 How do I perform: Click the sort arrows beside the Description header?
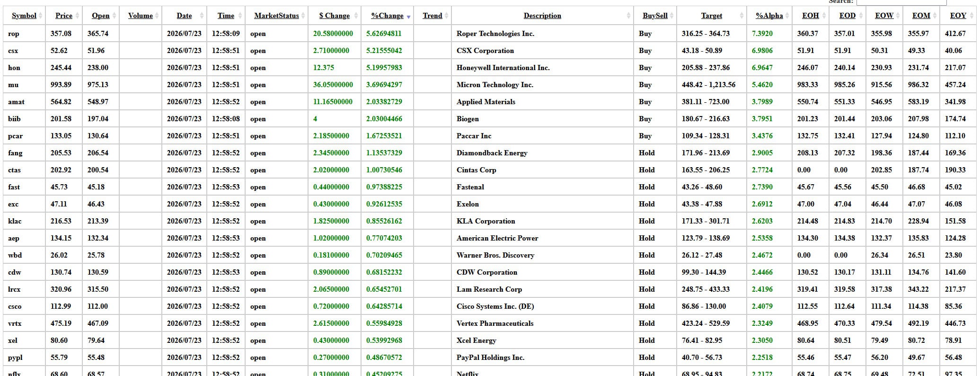(x=628, y=16)
